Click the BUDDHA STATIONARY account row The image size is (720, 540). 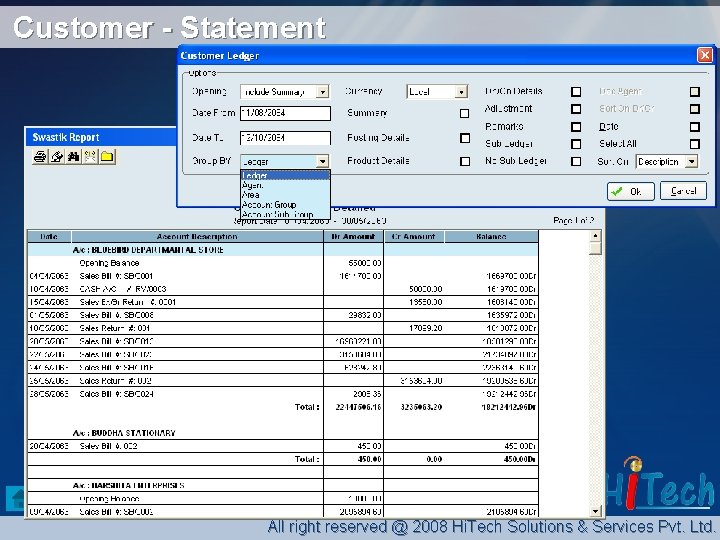click(283, 433)
